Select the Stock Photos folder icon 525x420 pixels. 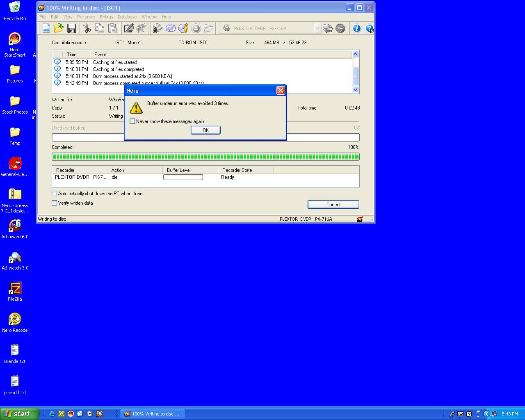(15, 105)
